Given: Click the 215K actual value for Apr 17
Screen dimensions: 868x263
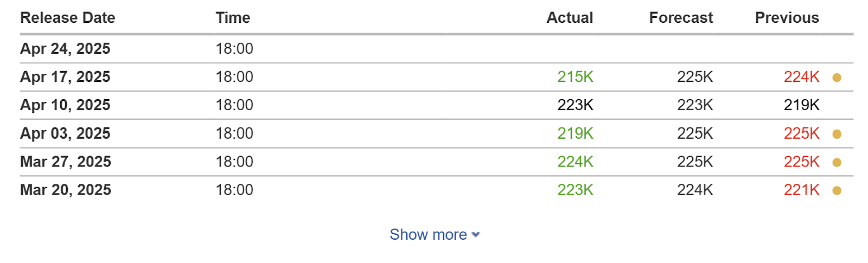Looking at the screenshot, I should (575, 77).
